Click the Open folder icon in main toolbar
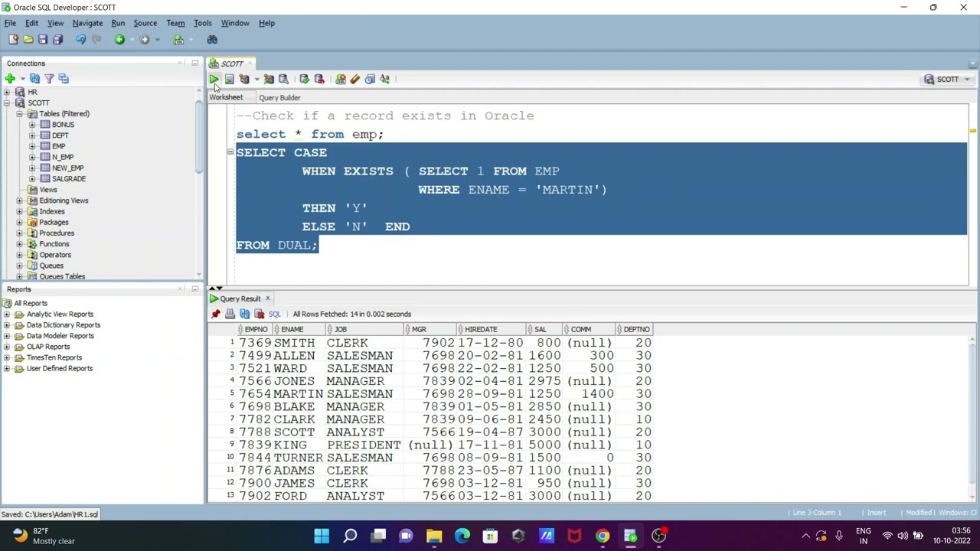Viewport: 980px width, 551px height. click(28, 40)
